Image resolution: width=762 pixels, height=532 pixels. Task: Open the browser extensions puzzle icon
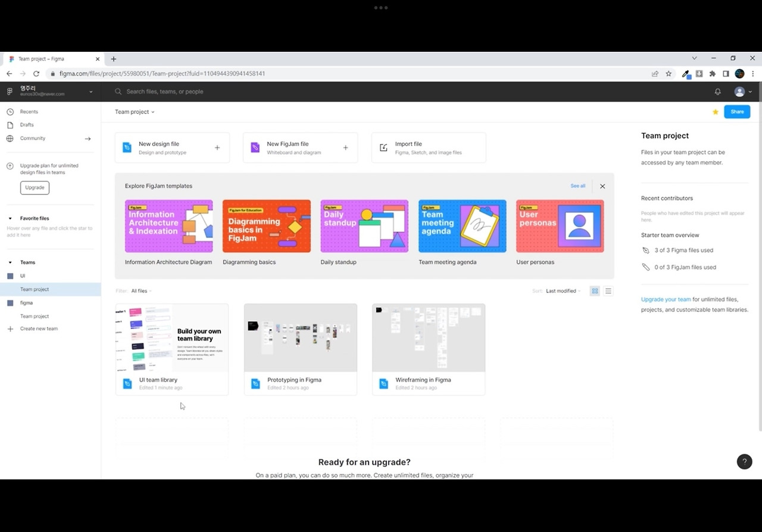pyautogui.click(x=712, y=74)
